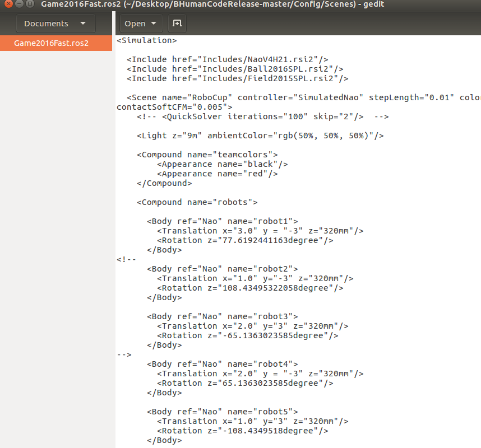The height and width of the screenshot is (448, 481).
Task: Click the Light z="9m" ambientColor line
Action: (260, 136)
